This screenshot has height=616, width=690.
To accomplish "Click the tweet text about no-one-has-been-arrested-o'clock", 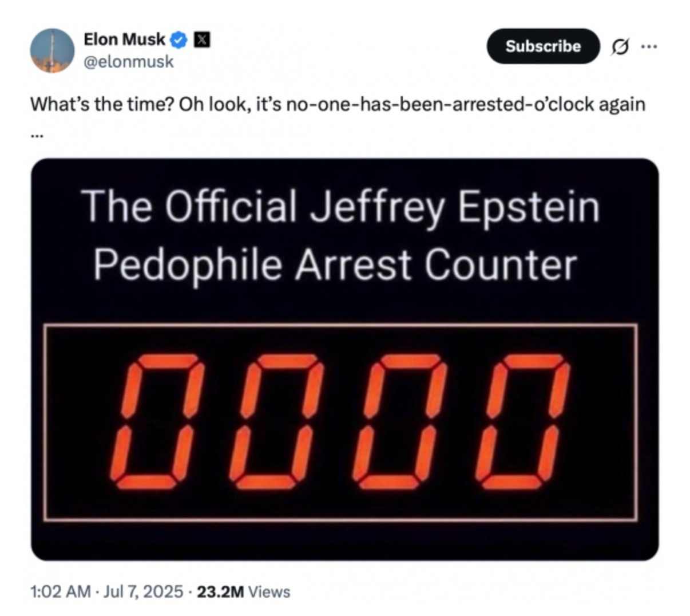I will click(338, 105).
